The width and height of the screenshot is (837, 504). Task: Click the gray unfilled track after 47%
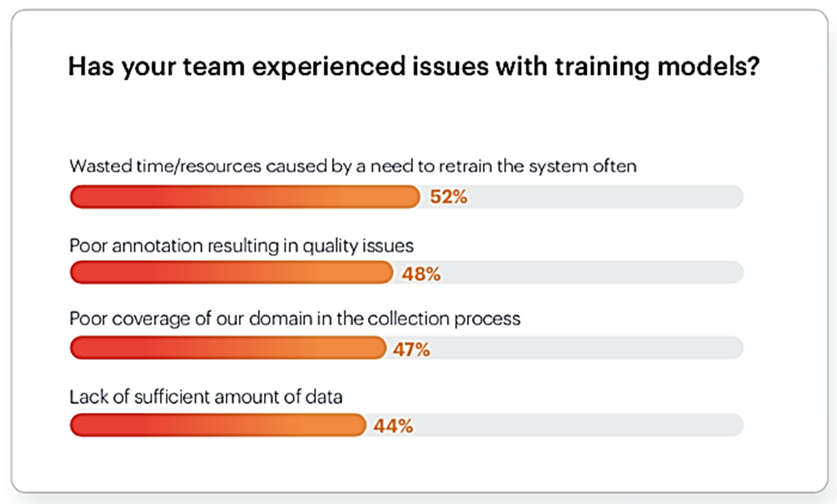tap(585, 349)
